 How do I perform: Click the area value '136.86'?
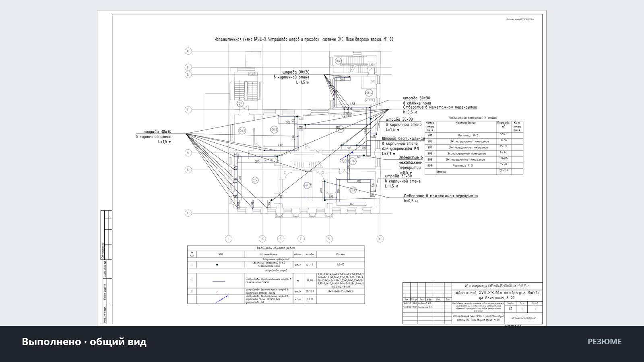tap(503, 158)
